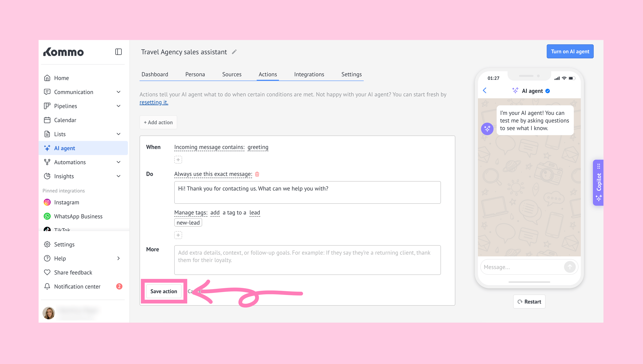
Task: Open the Integrations tab
Action: point(309,74)
